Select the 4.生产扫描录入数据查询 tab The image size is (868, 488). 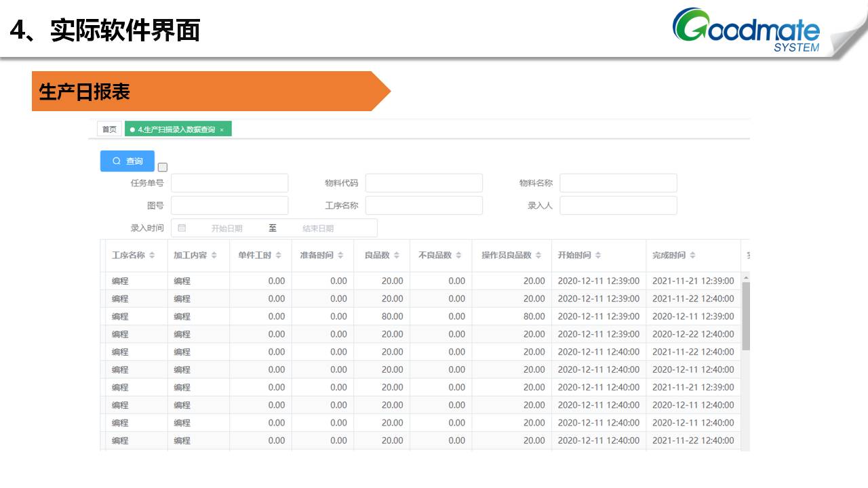[176, 129]
